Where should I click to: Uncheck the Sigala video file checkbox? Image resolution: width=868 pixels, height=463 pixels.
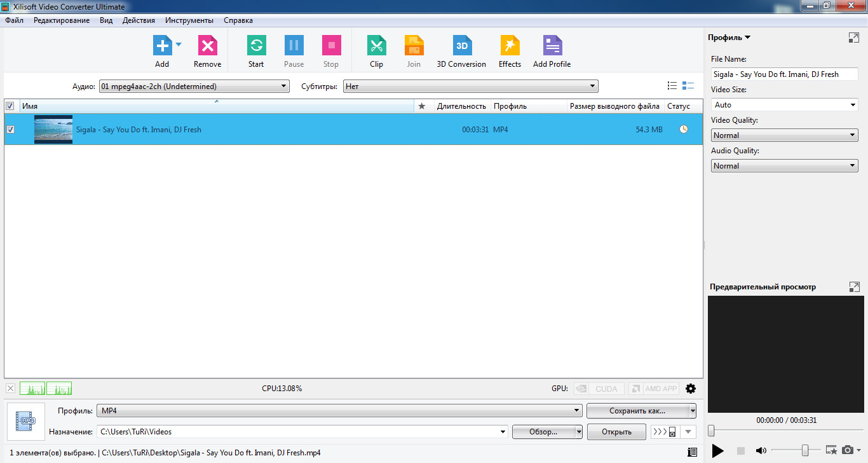[10, 130]
